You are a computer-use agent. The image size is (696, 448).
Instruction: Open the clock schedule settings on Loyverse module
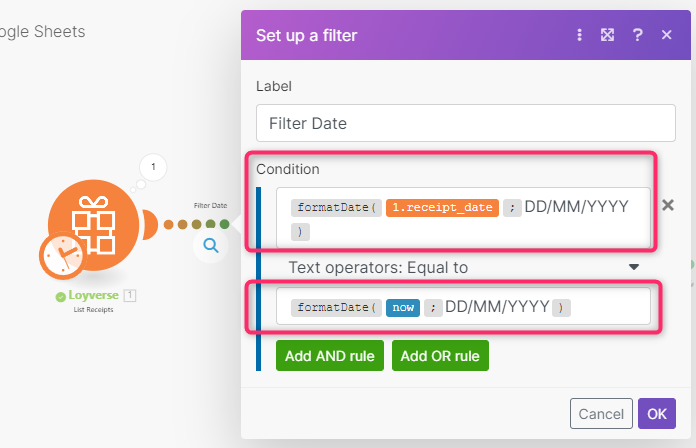[61, 255]
